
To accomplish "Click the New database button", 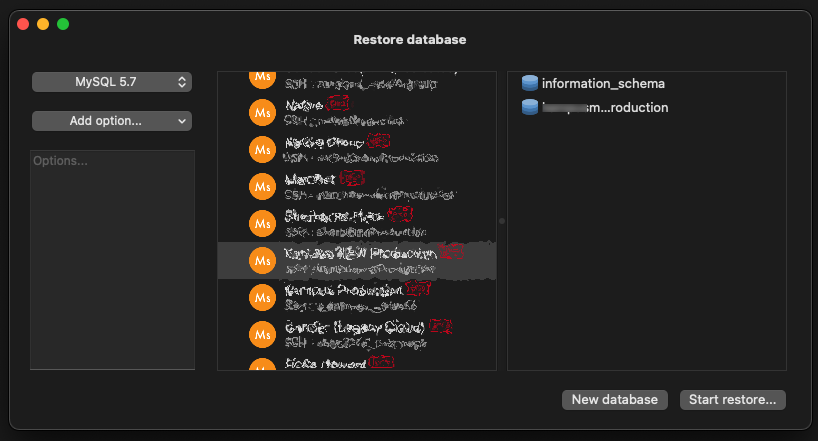I will click(x=615, y=400).
